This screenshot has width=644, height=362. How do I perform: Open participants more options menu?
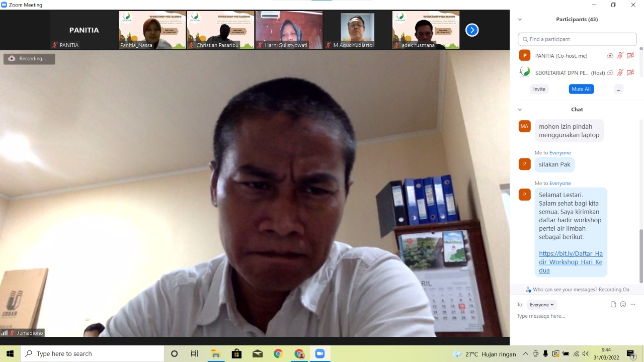618,89
